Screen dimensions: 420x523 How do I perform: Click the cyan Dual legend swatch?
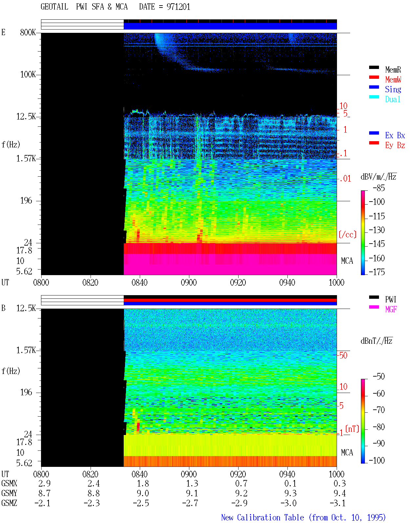click(374, 97)
